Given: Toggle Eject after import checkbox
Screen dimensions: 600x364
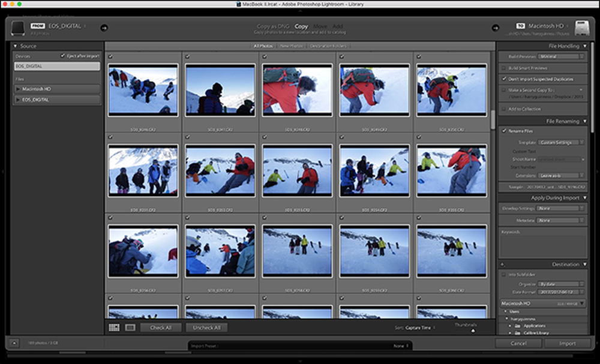Looking at the screenshot, I should 63,56.
